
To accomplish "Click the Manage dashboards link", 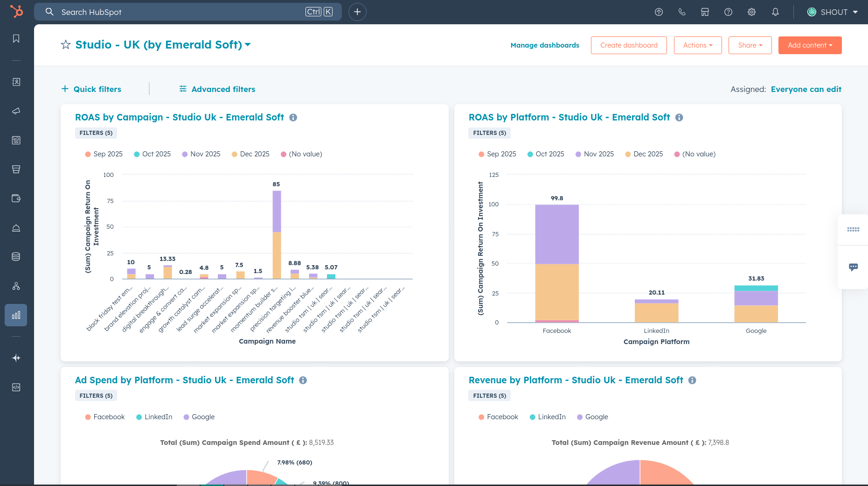I will click(x=544, y=45).
